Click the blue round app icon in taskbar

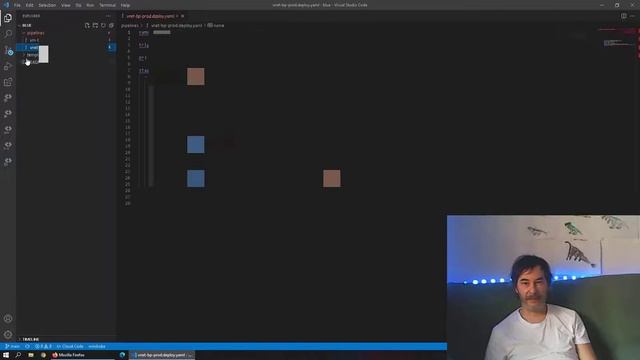[122, 355]
